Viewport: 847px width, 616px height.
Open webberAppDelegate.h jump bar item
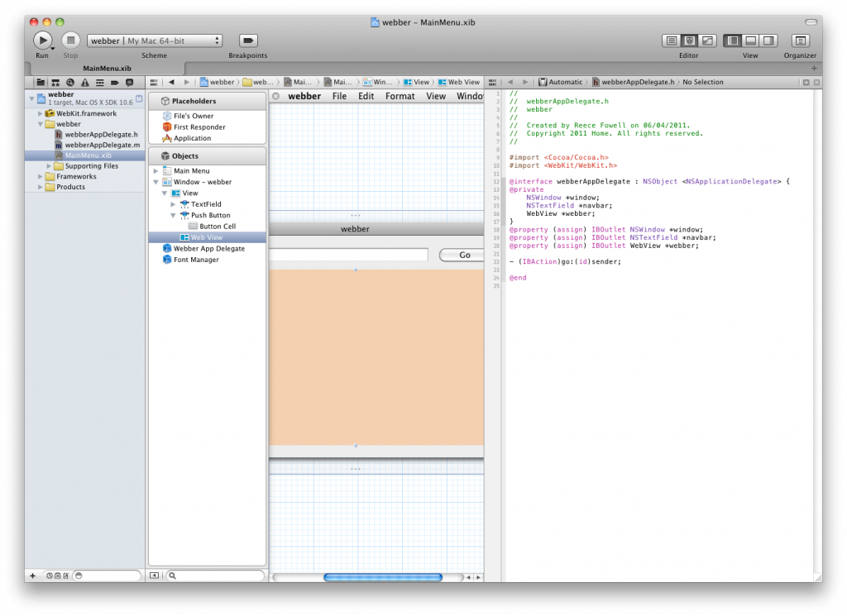pyautogui.click(x=633, y=82)
